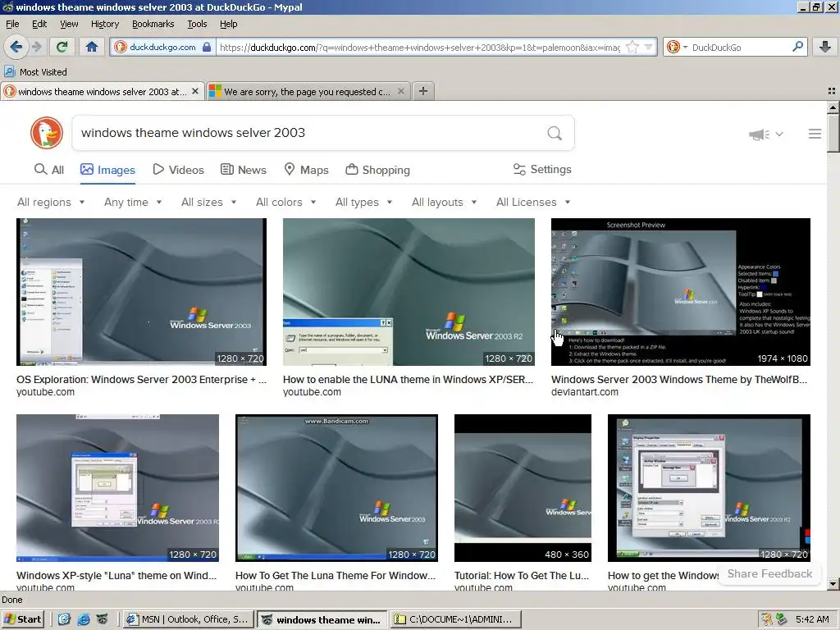Expand the All Licenses filter
Viewport: 840px width, 630px height.
[x=533, y=202]
